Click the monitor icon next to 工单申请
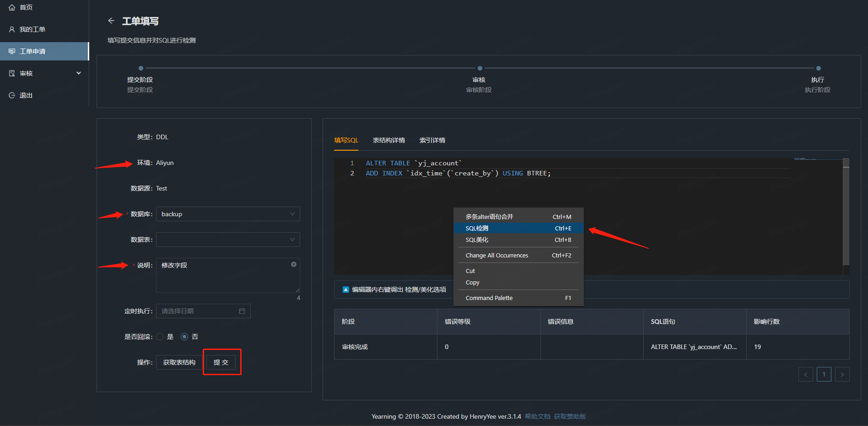868x426 pixels. 12,51
